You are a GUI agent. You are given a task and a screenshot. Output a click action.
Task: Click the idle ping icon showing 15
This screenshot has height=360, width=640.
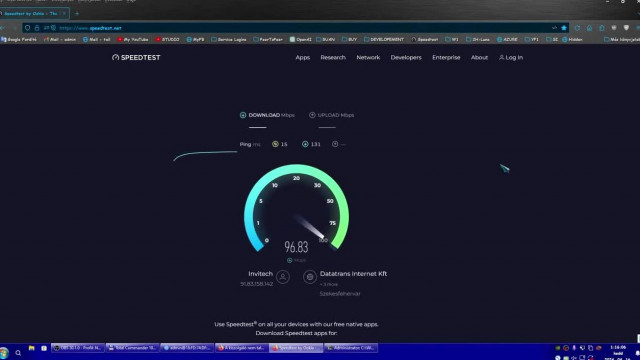[275, 144]
